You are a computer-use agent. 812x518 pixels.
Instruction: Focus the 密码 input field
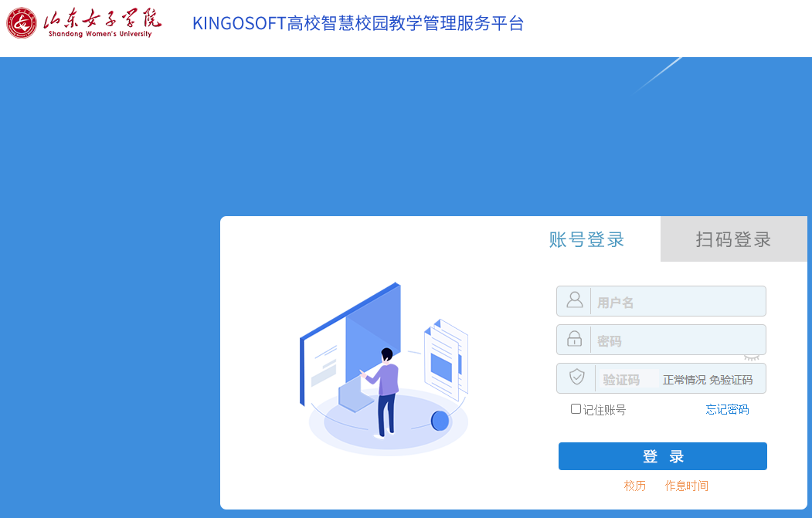coord(678,340)
